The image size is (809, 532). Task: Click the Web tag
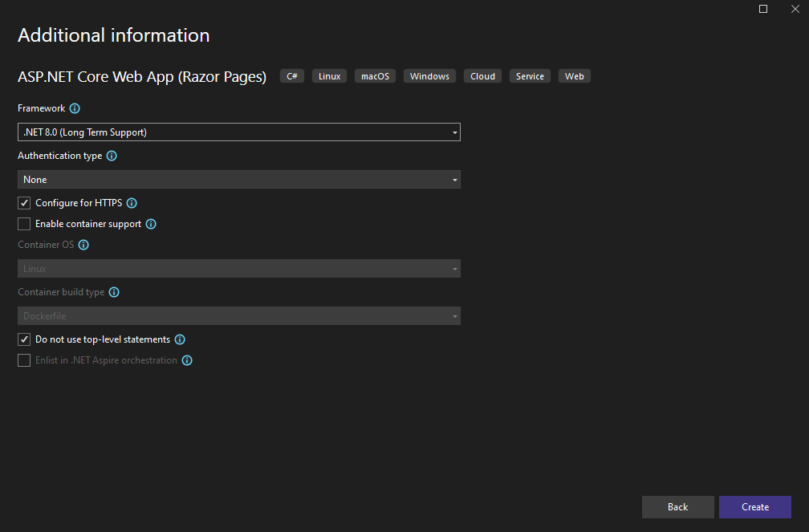(575, 76)
